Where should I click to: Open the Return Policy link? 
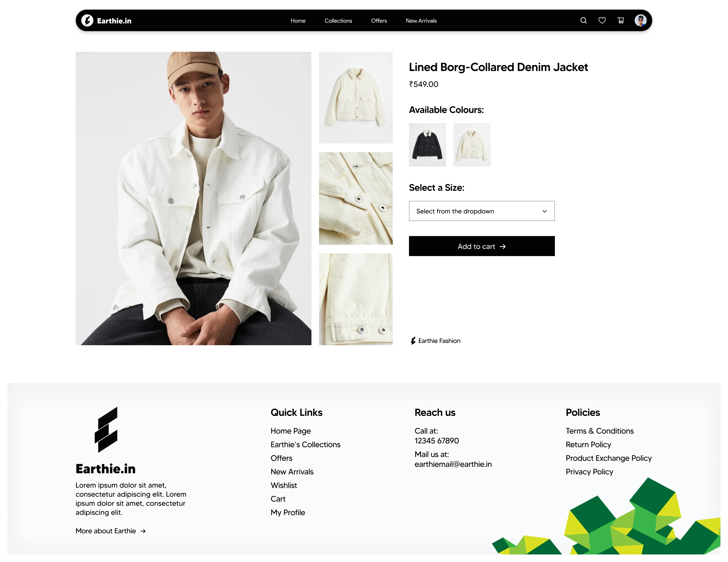coord(588,444)
